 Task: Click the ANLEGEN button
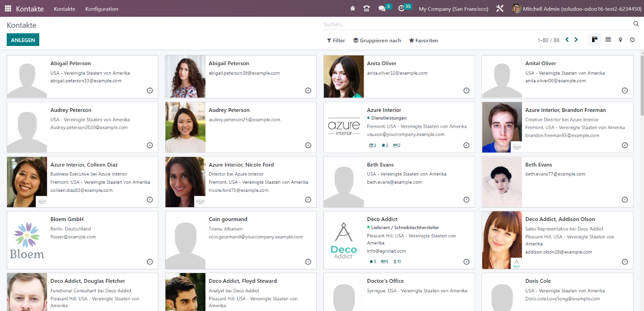pyautogui.click(x=23, y=40)
